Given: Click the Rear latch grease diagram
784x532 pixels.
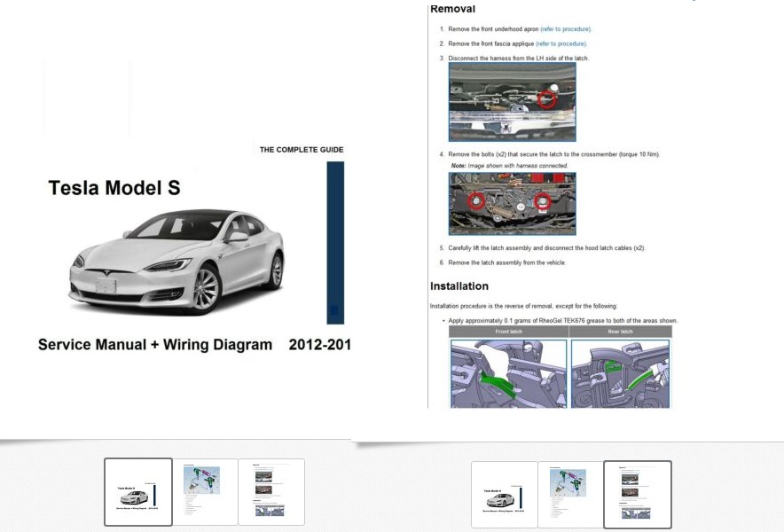Looking at the screenshot, I should [x=620, y=373].
